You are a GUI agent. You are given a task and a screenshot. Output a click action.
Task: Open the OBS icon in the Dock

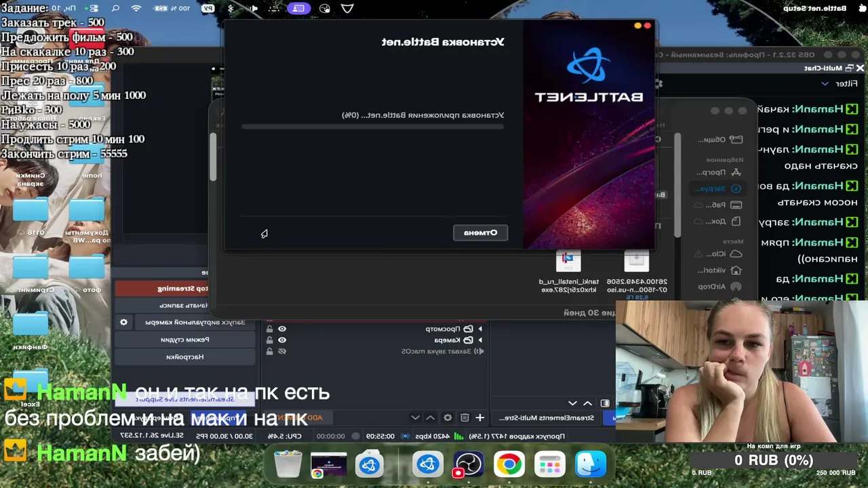(467, 465)
